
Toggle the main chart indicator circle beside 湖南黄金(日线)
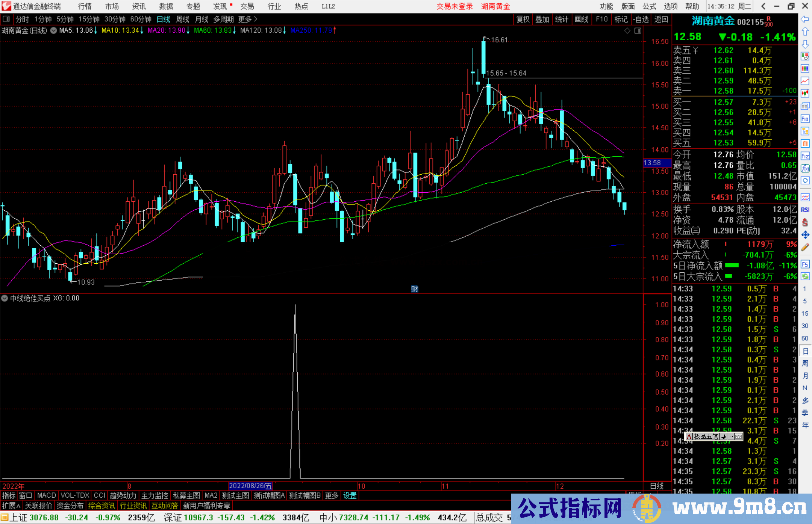tap(54, 30)
